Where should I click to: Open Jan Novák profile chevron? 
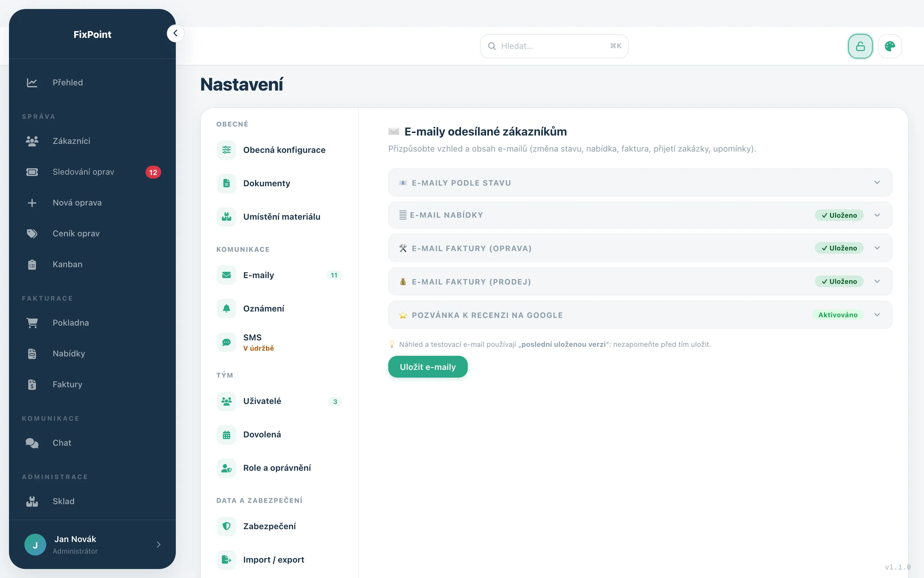pyautogui.click(x=158, y=544)
